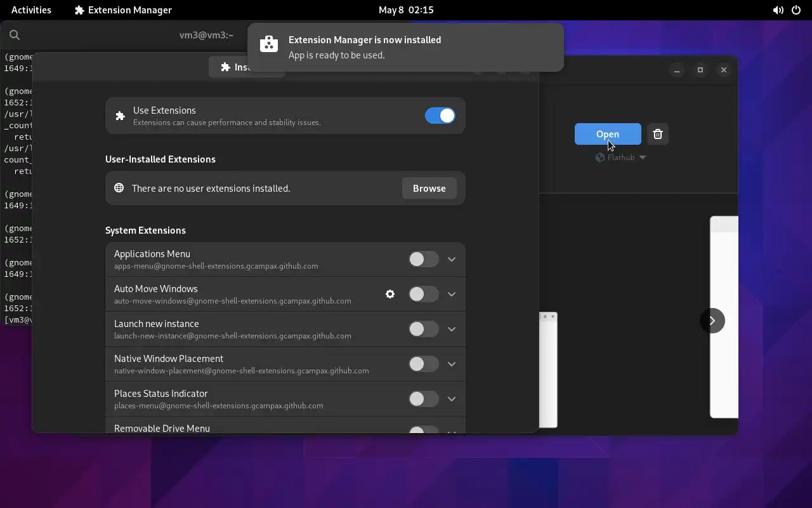Viewport: 812px width, 508px height.
Task: Expand Auto Move Windows details
Action: pyautogui.click(x=452, y=294)
